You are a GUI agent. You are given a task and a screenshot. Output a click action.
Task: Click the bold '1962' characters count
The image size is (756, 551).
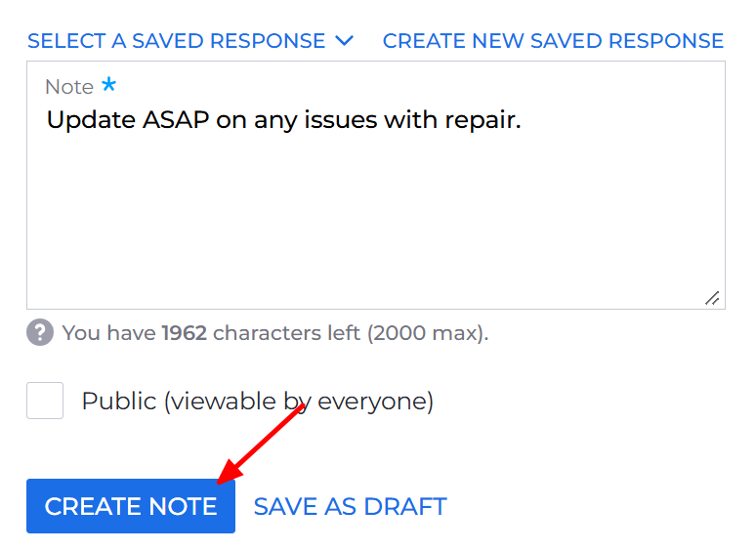click(x=185, y=333)
